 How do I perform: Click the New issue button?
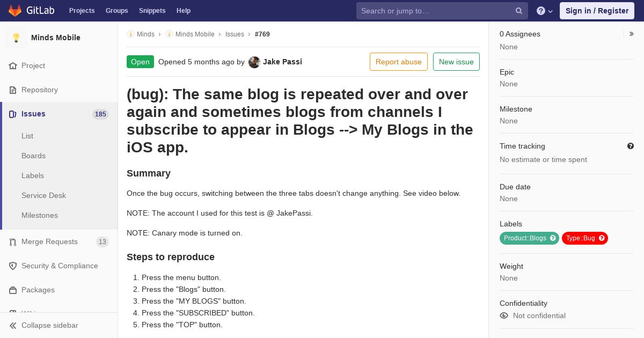[456, 62]
